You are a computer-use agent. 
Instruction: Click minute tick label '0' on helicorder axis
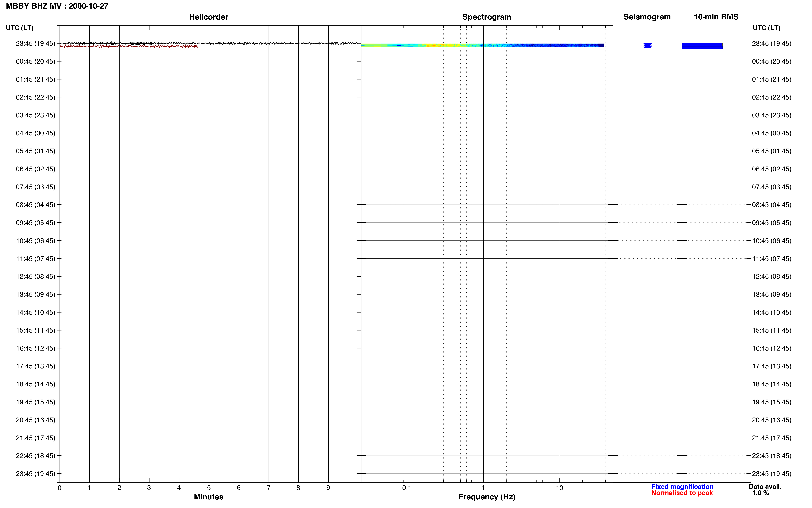[59, 488]
